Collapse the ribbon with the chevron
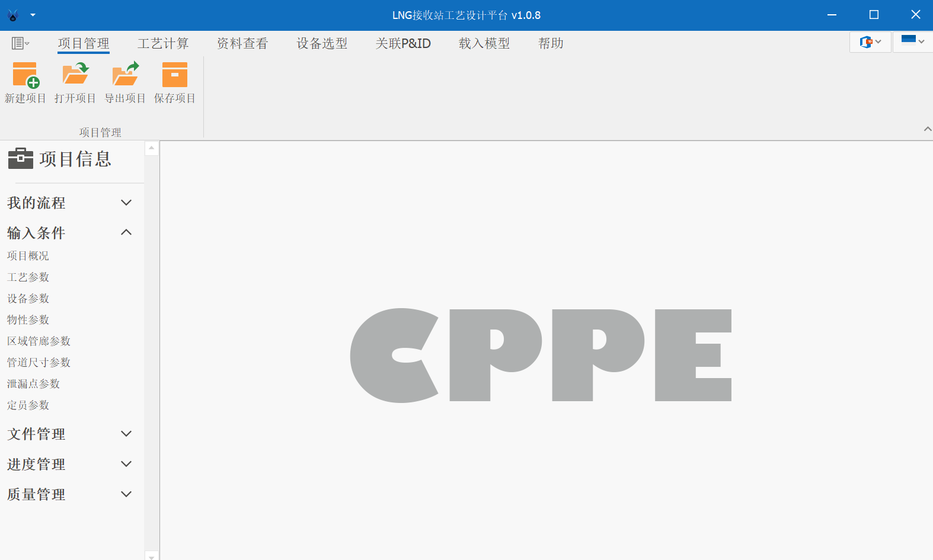 (x=928, y=129)
